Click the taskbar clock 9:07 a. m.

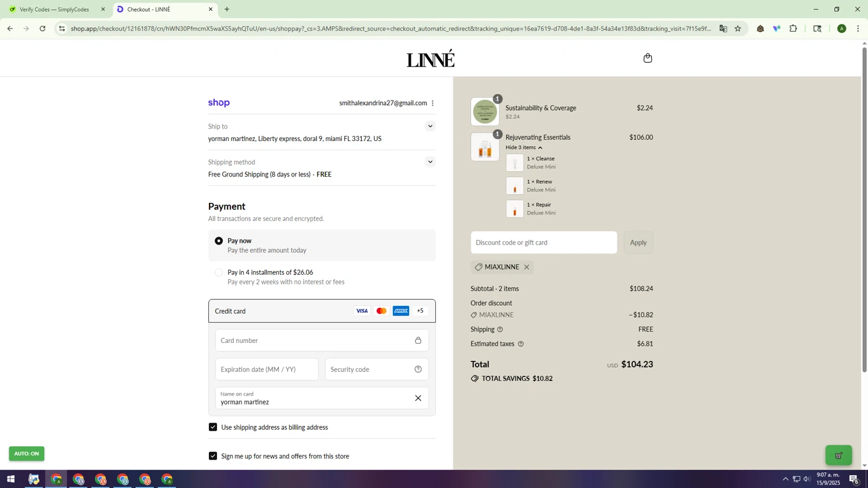click(828, 479)
